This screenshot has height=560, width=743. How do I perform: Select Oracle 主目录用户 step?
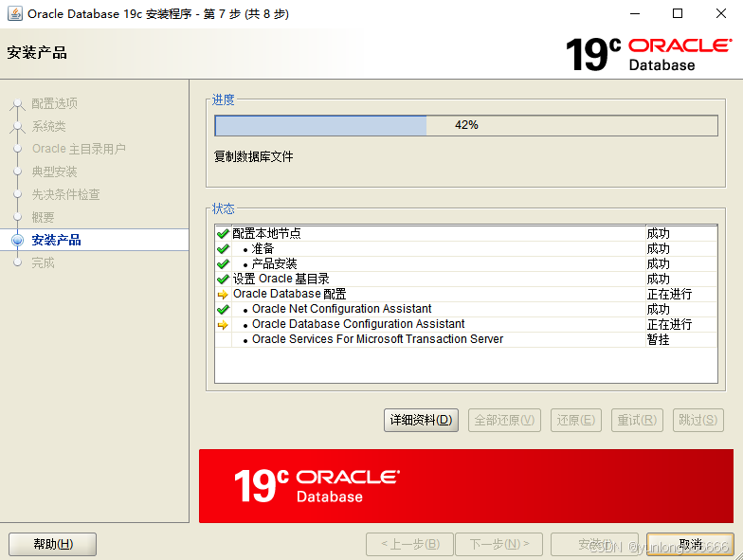point(79,149)
